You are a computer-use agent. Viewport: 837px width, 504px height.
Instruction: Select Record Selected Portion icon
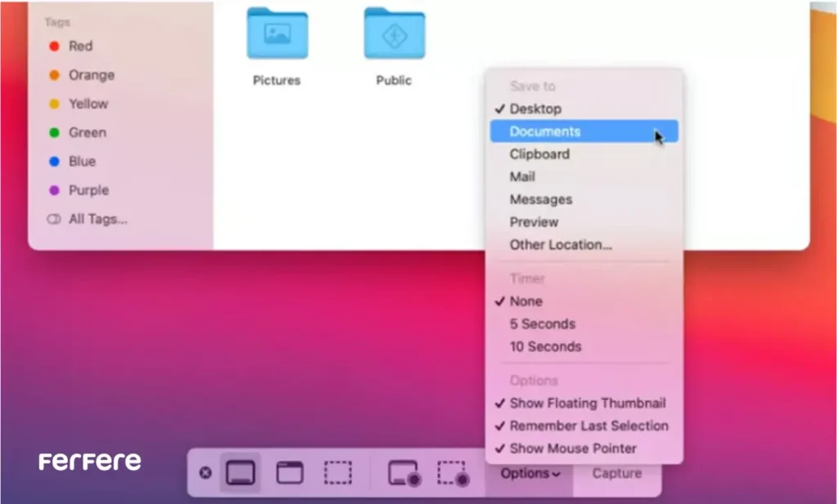pyautogui.click(x=452, y=474)
